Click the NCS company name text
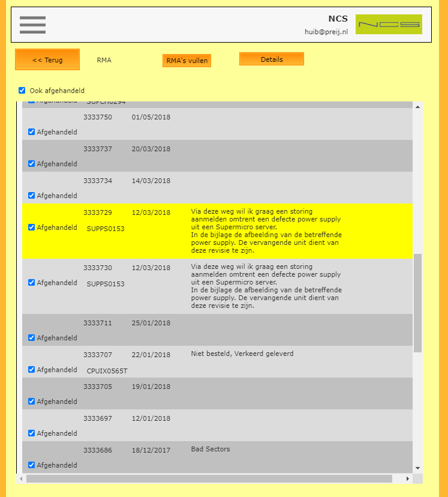 338,19
